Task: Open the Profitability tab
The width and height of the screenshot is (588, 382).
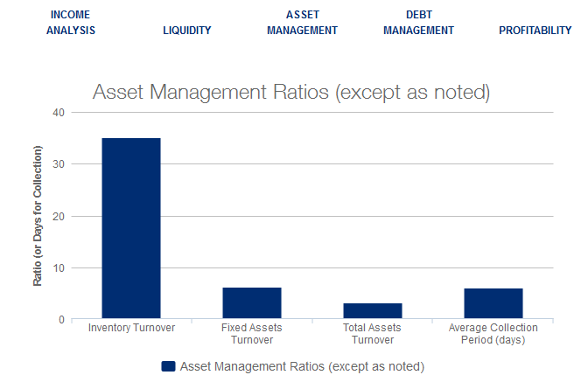Action: [x=535, y=31]
